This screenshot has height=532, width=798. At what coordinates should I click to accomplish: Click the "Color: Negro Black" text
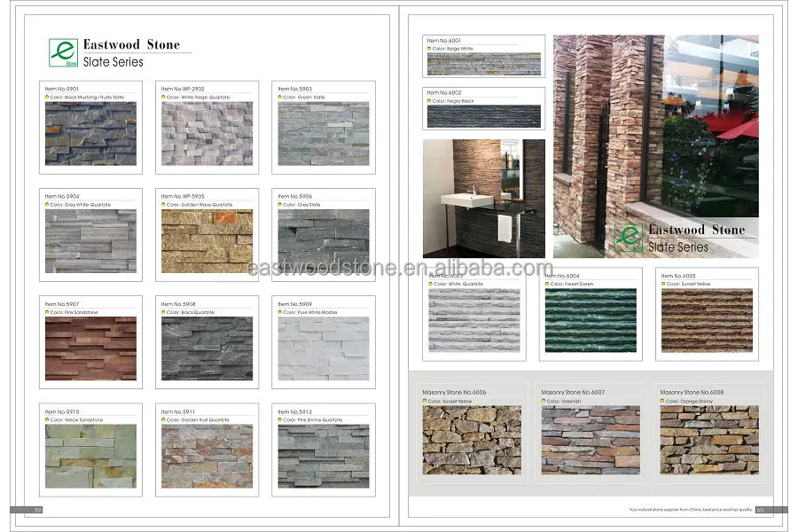(453, 101)
